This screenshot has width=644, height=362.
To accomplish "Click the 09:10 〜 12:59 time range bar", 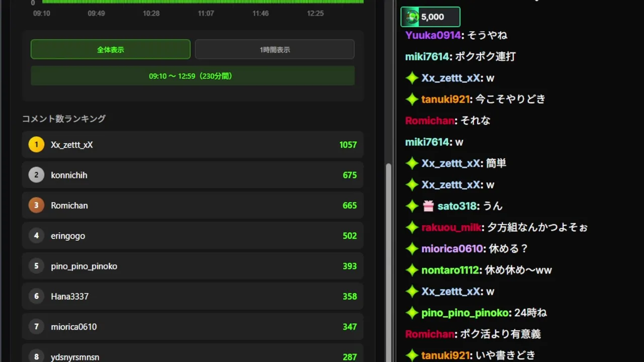I will 193,76.
